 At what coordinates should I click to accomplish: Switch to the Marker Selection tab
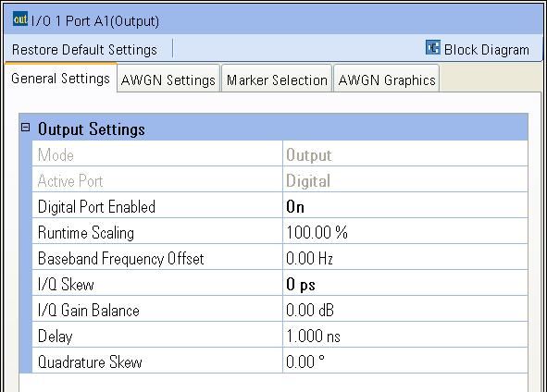pyautogui.click(x=277, y=80)
